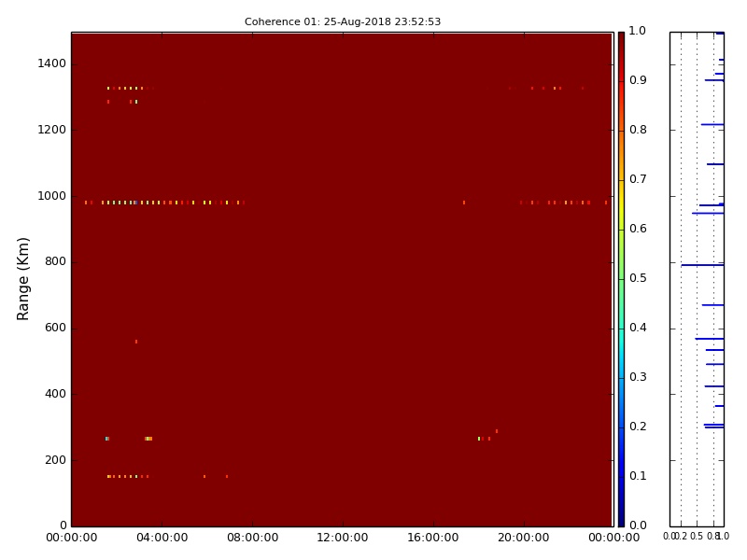Click the 400 range tick label
The width and height of the screenshot is (747, 560).
click(x=55, y=394)
